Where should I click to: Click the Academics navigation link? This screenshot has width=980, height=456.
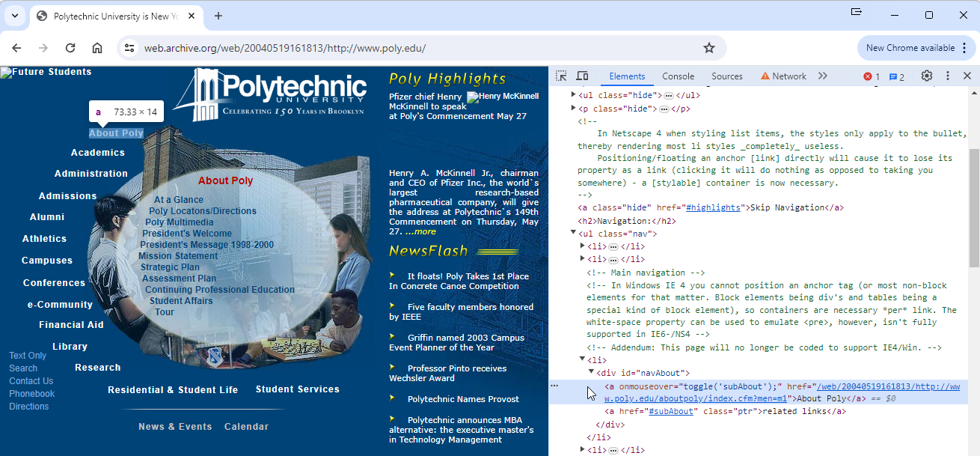point(98,153)
